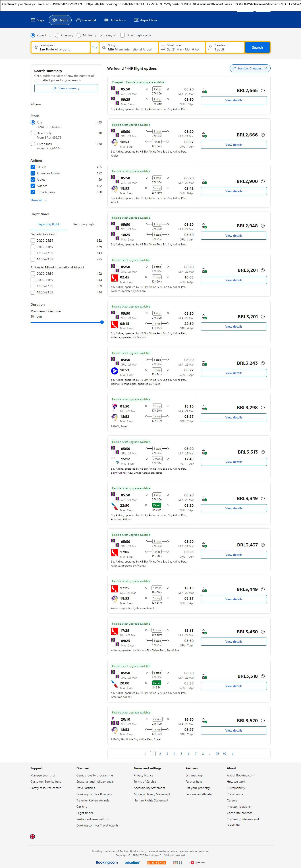This screenshot has width=301, height=868.
Task: Select the Direct only stops filter
Action: (33, 133)
